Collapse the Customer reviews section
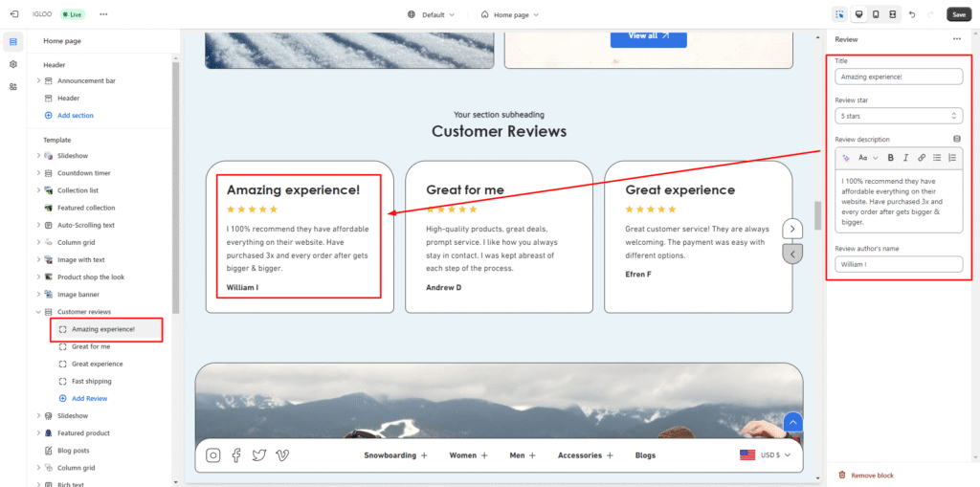 (38, 312)
